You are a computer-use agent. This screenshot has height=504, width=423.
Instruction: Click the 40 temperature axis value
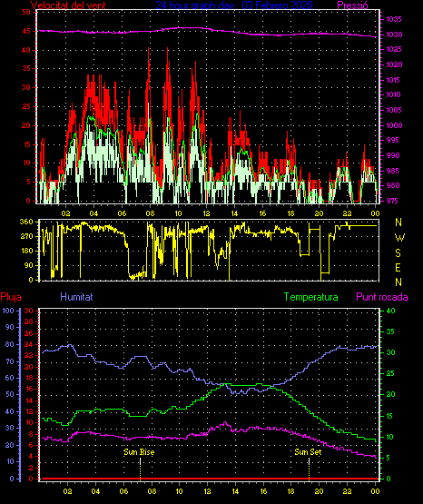390,311
